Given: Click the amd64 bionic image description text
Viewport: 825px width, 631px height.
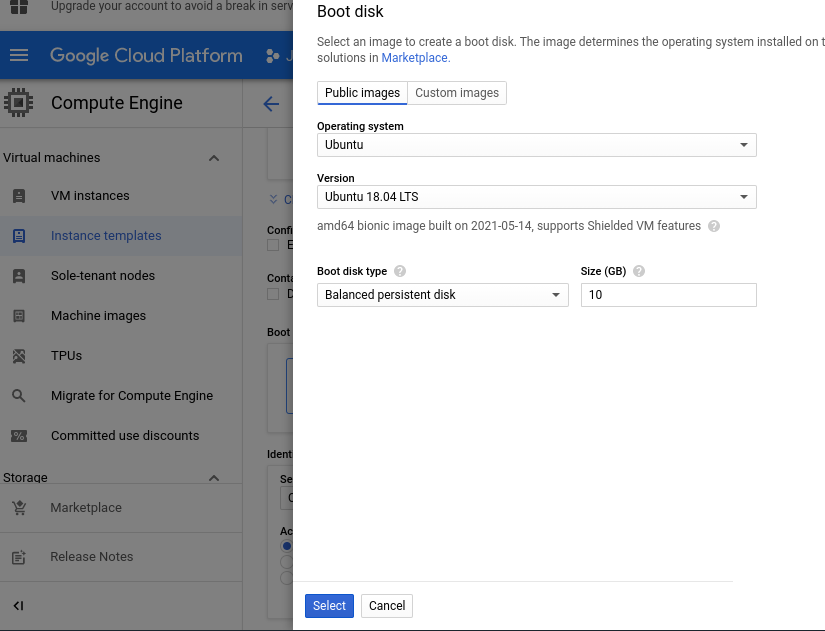Looking at the screenshot, I should 509,226.
